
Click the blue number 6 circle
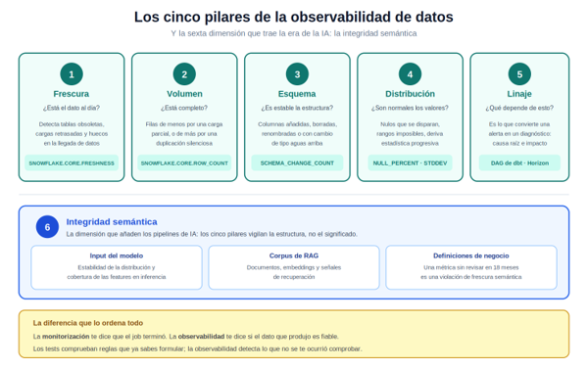click(x=47, y=226)
